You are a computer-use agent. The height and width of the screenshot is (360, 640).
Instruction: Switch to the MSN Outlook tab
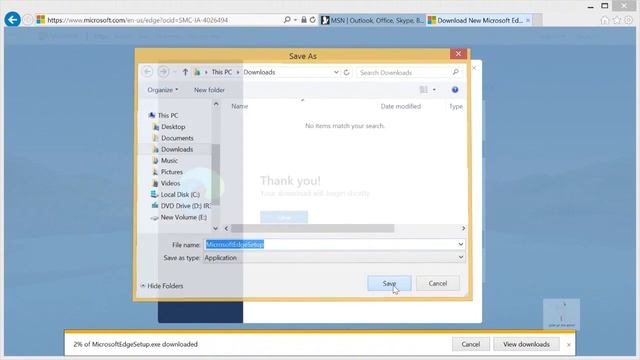pyautogui.click(x=372, y=20)
